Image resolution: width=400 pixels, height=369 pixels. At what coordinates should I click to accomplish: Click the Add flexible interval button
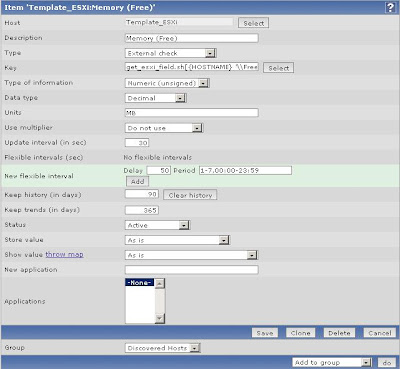(137, 182)
